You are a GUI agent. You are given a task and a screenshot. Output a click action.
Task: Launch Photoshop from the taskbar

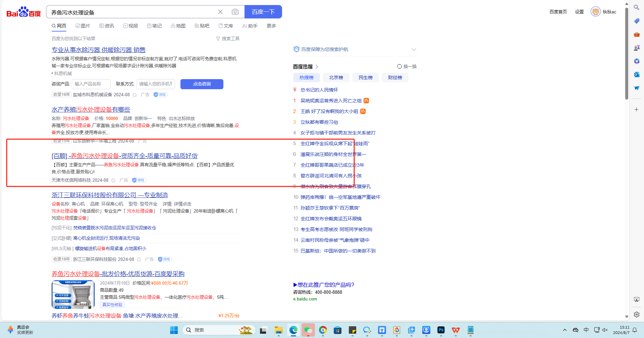click(x=441, y=330)
